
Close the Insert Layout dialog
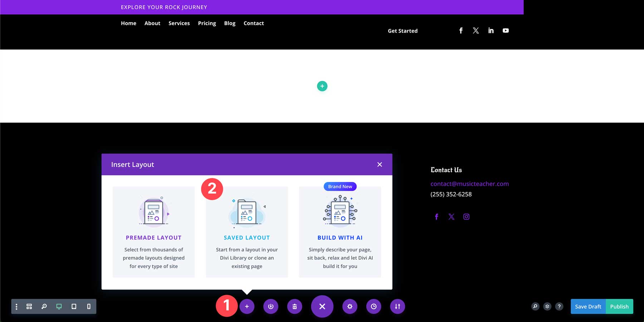pyautogui.click(x=380, y=164)
